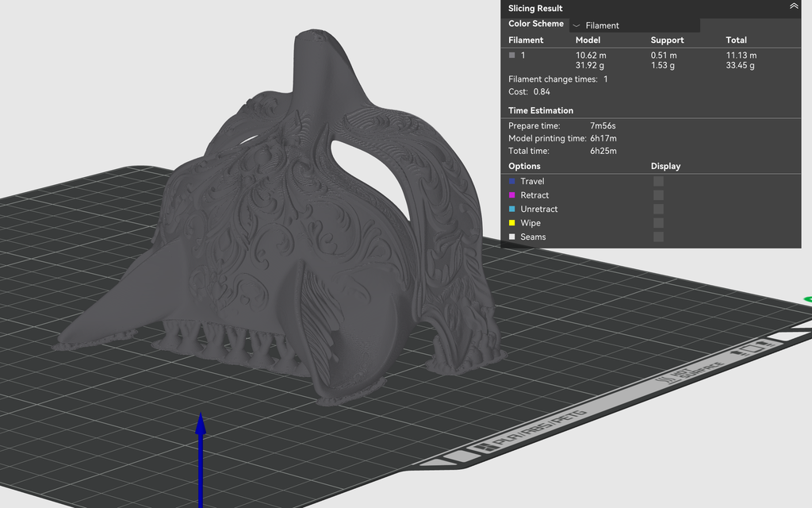Screen dimensions: 812x508
Task: Open the Color Scheme Filament dropdown
Action: 635,25
